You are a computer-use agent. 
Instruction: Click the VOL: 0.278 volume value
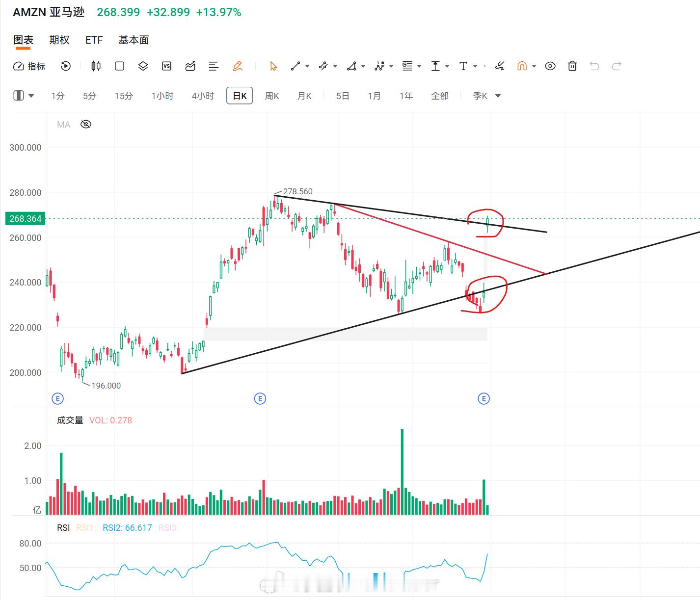[x=110, y=420]
